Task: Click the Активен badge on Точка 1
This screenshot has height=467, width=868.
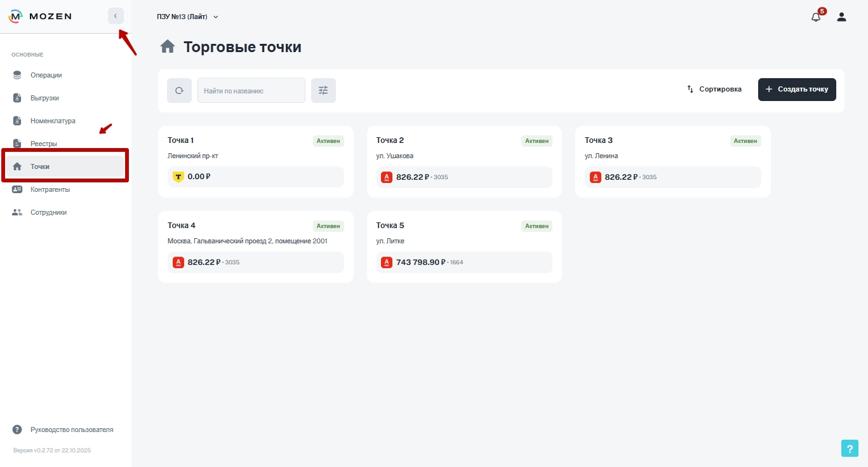Action: pos(328,141)
